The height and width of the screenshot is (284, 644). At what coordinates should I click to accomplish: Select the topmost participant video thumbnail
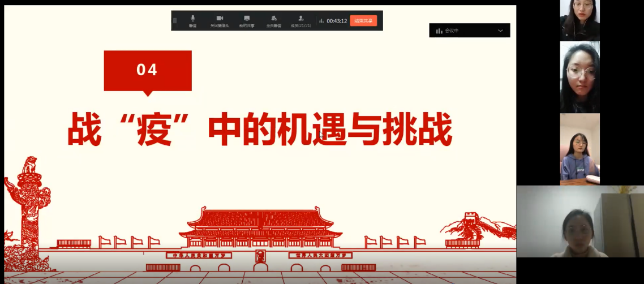tap(579, 20)
